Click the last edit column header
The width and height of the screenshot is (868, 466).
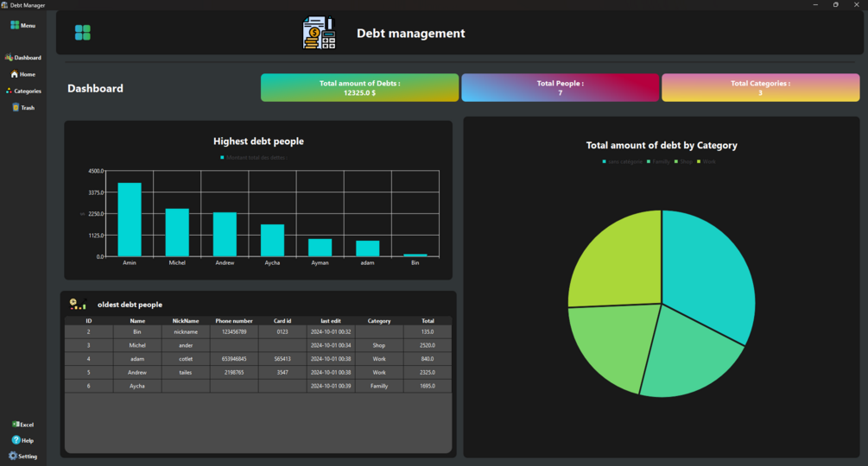(x=331, y=321)
